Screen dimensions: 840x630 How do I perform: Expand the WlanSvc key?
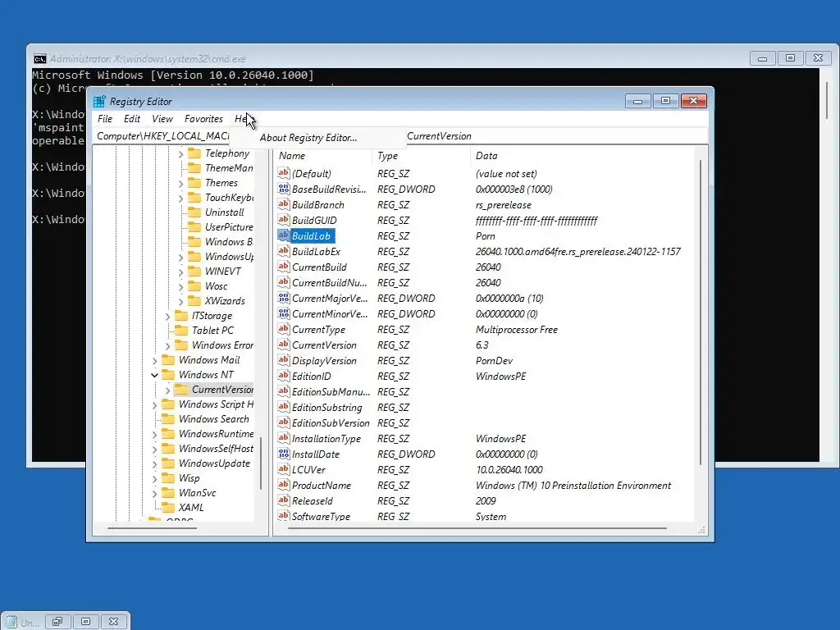[154, 493]
